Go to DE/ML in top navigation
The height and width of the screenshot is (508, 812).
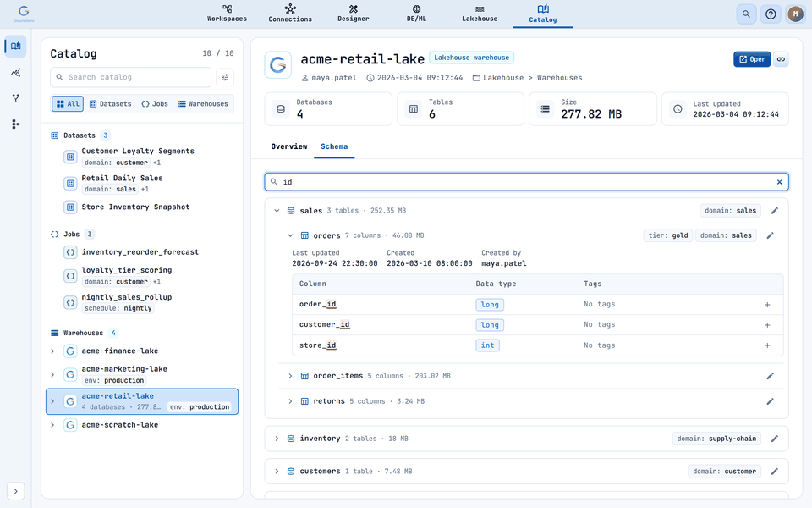point(416,14)
